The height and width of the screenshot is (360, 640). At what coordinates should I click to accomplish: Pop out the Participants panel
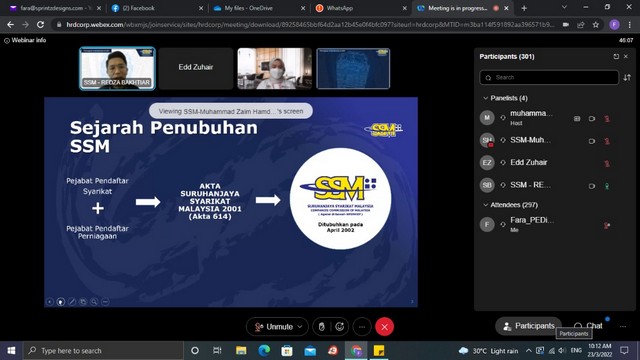coord(616,56)
